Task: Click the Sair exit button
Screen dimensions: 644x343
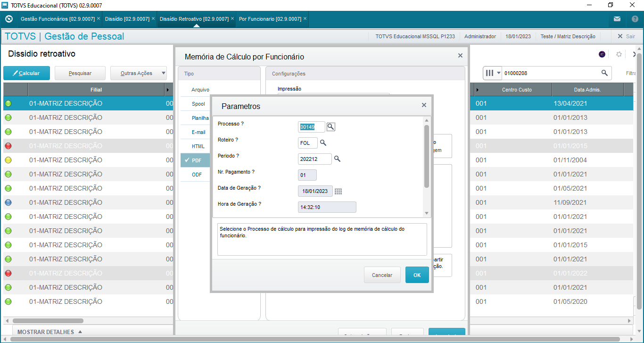Action: [626, 36]
